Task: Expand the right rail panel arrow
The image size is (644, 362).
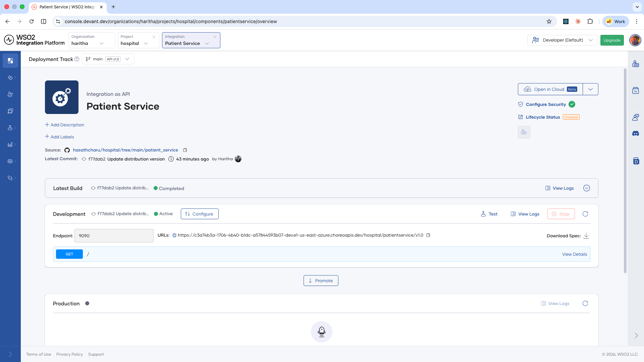Action: pos(636,336)
